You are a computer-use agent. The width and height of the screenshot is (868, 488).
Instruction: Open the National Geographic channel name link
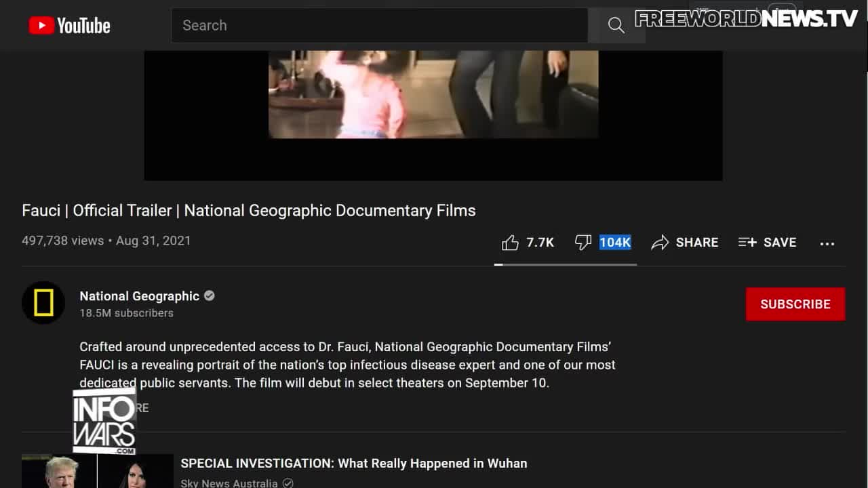(140, 296)
